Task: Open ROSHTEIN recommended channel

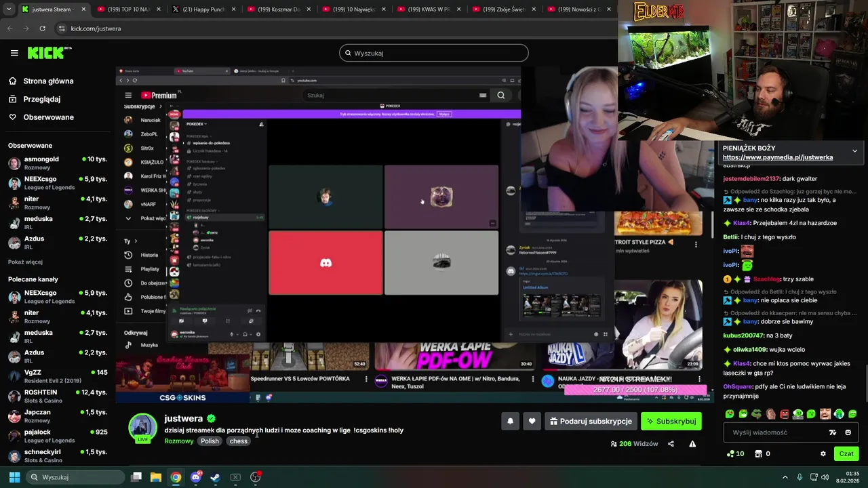Action: point(57,396)
